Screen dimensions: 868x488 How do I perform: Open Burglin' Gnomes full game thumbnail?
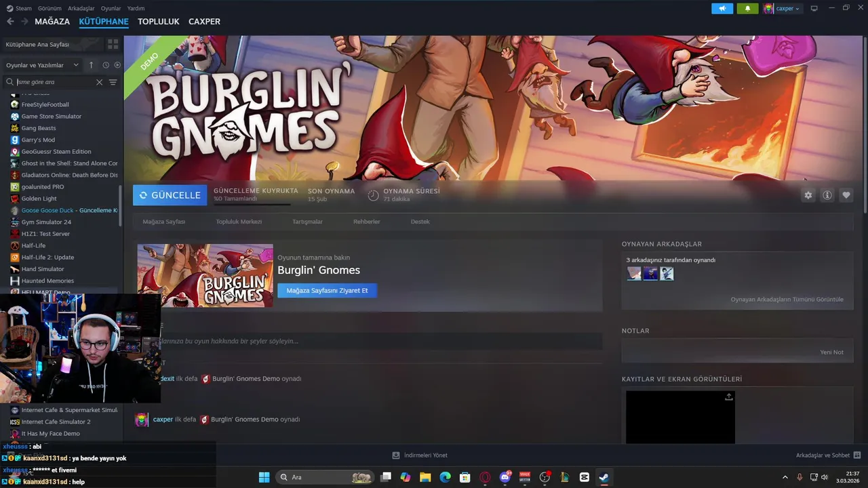(205, 275)
